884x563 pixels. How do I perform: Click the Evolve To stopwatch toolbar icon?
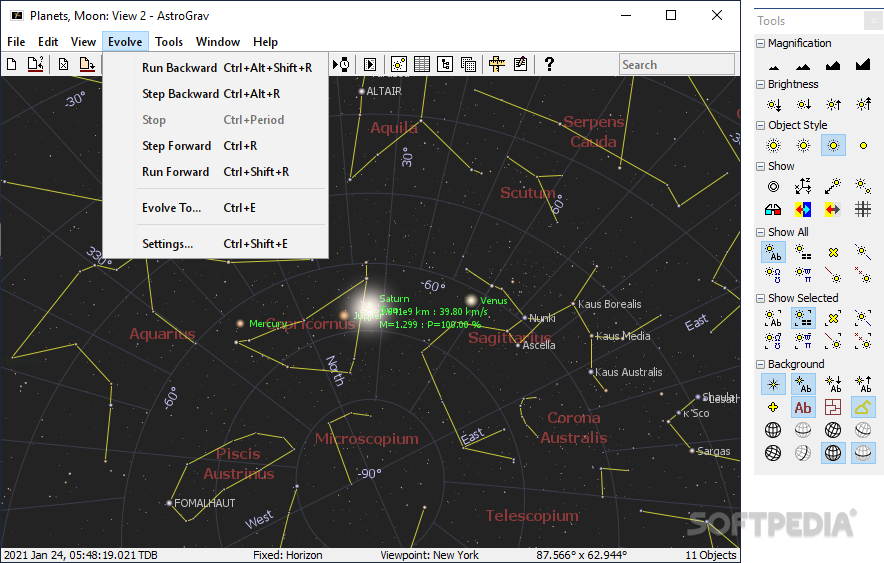341,64
